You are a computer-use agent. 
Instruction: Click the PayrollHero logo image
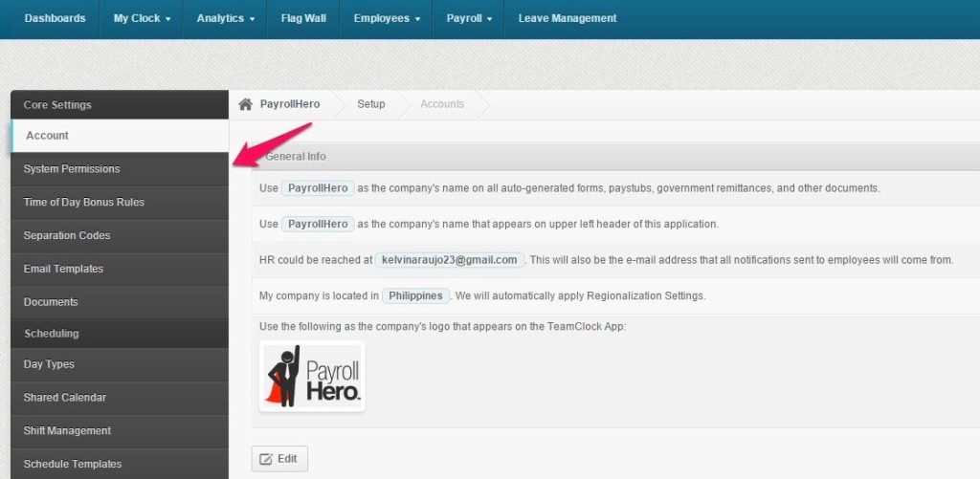coord(312,376)
